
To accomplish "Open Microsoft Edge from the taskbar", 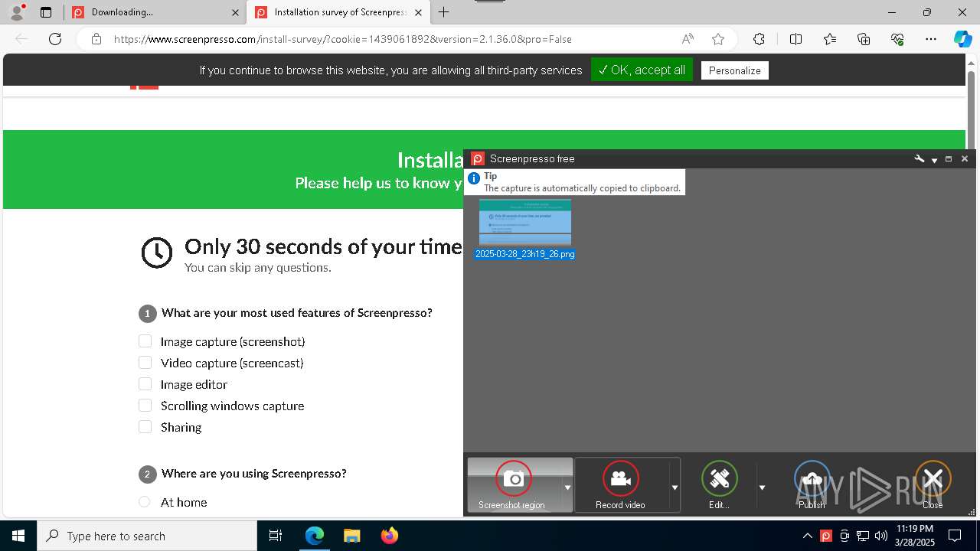I will [315, 536].
